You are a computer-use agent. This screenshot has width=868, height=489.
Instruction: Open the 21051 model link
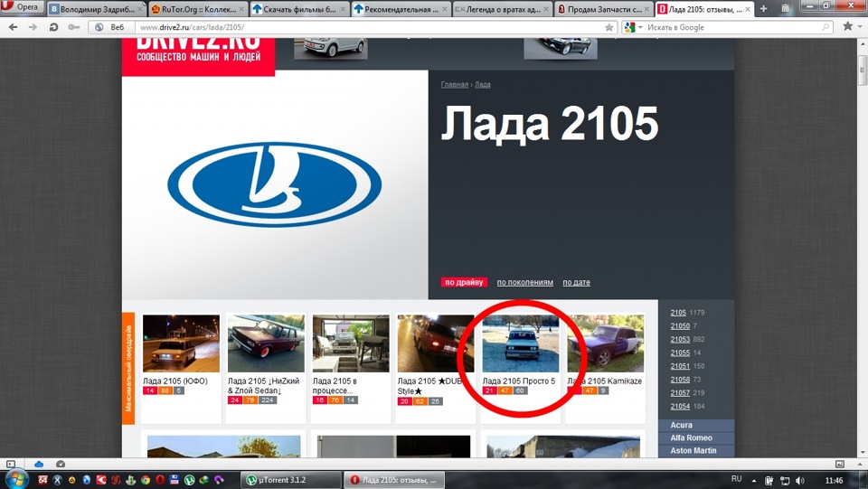[680, 366]
